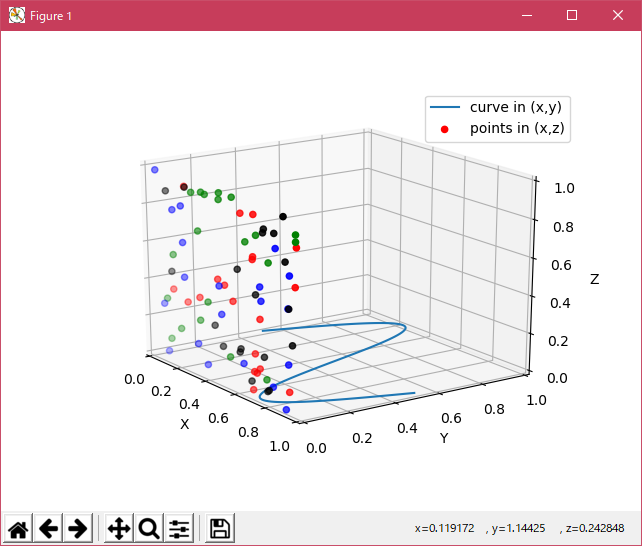Viewport: 642px width, 546px height.
Task: Save the figure with the floppy icon
Action: coord(220,528)
